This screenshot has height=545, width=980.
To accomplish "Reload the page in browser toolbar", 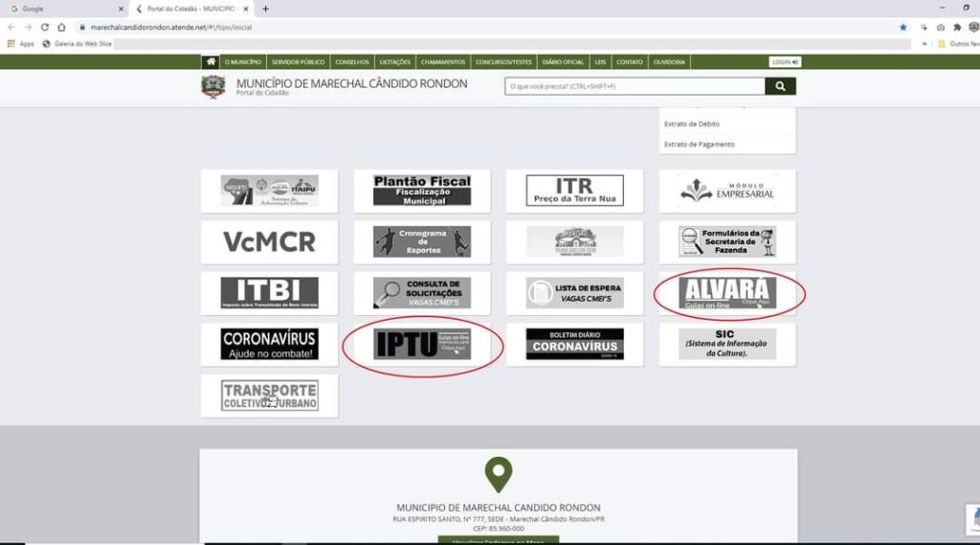I will [x=44, y=27].
